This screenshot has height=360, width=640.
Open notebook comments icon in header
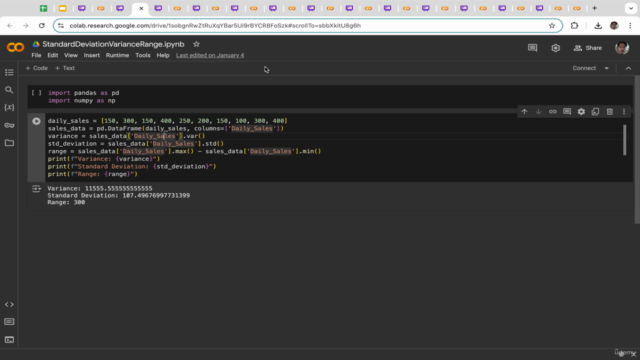(533, 48)
